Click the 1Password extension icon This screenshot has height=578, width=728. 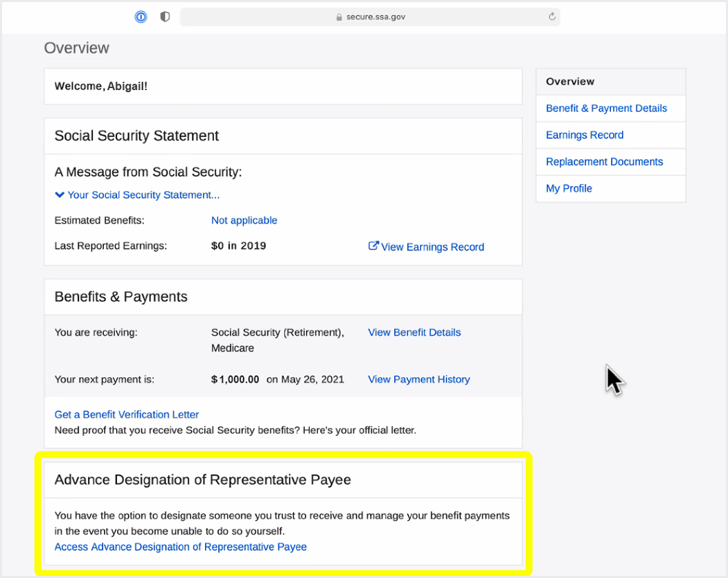coord(141,17)
